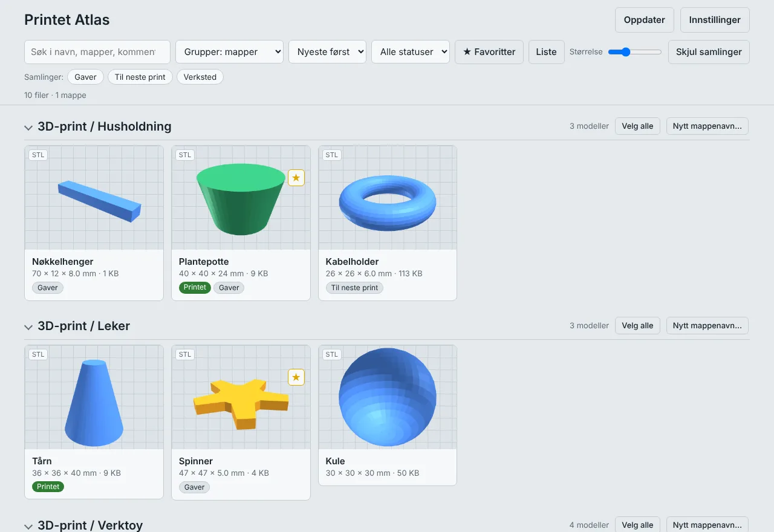
Task: Open the Kule sphere preview
Action: (388, 397)
